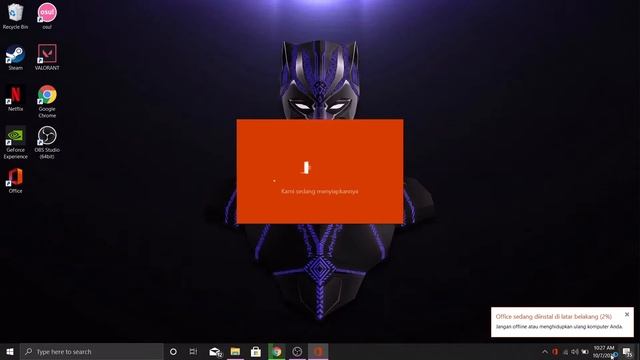Open the Windows Start menu
640x360 pixels.
tap(10, 351)
